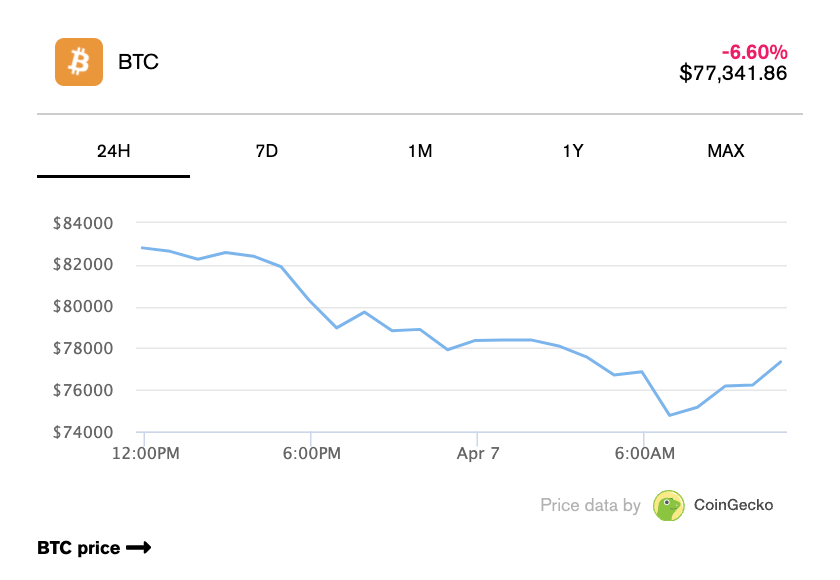The width and height of the screenshot is (840, 580).
Task: Open the 1M price view
Action: [x=420, y=151]
